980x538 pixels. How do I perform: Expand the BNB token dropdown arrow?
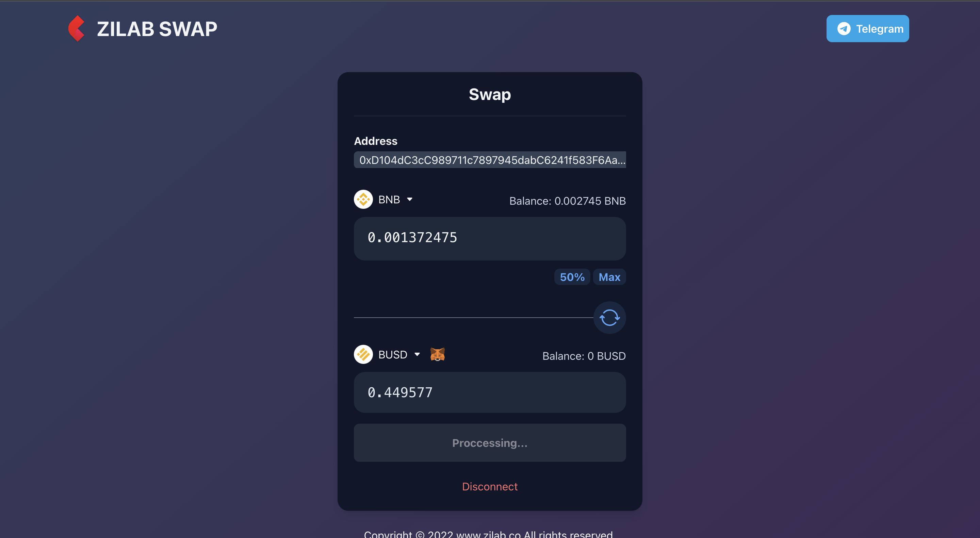pos(410,199)
